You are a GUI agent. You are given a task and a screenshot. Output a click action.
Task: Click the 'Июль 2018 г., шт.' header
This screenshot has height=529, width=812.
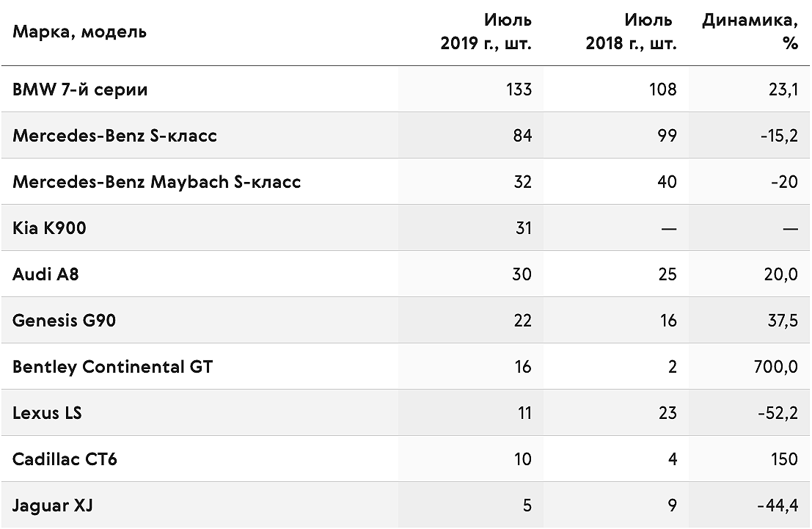(x=631, y=32)
